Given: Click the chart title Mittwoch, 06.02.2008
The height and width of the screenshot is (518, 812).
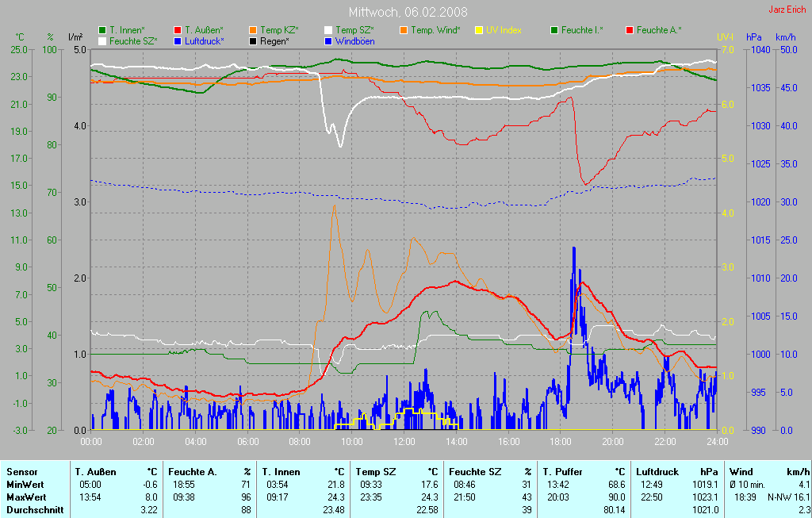Looking at the screenshot, I should (x=408, y=12).
